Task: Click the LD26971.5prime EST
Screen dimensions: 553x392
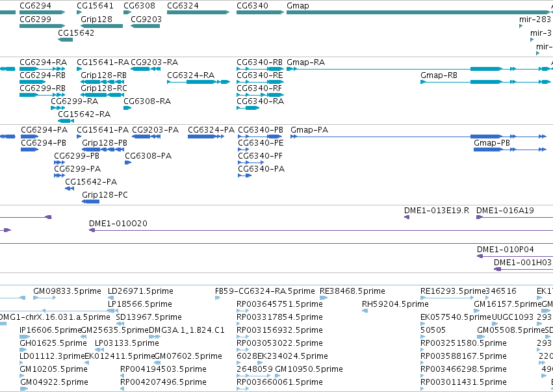Action: (110, 298)
